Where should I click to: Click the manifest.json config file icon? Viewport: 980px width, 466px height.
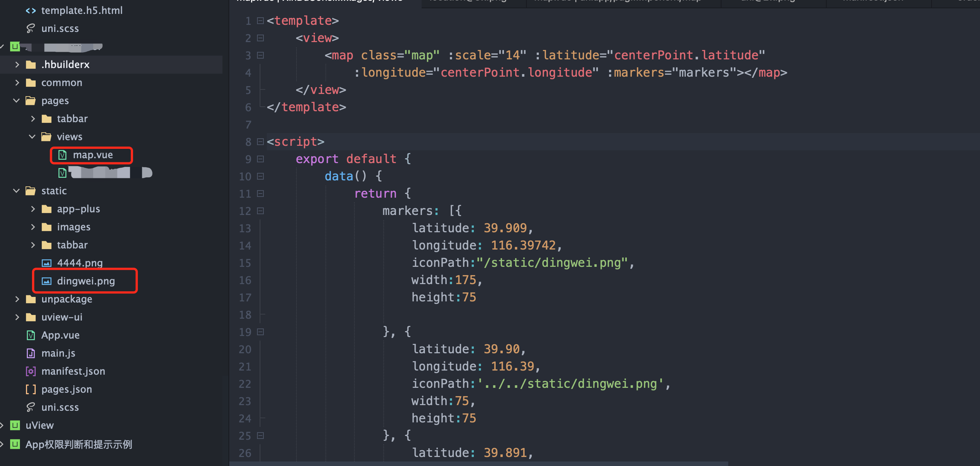coord(30,371)
